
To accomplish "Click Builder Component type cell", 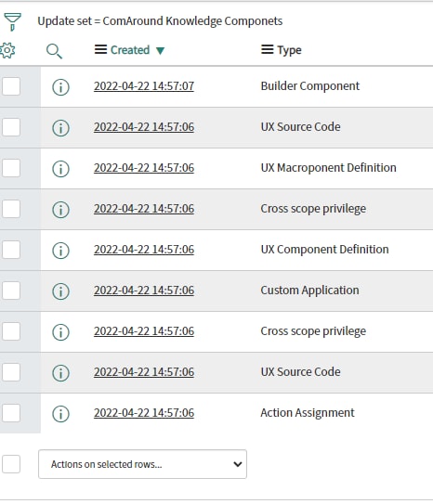I will [310, 86].
